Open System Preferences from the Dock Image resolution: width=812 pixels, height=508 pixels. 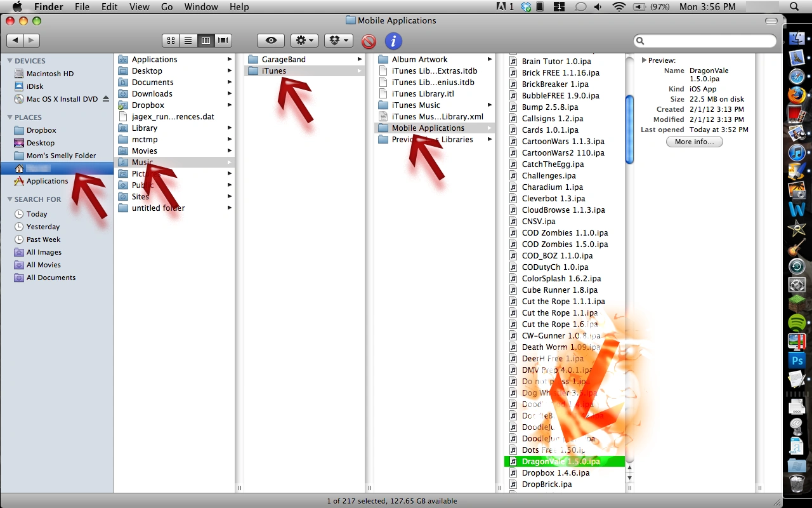pyautogui.click(x=797, y=284)
